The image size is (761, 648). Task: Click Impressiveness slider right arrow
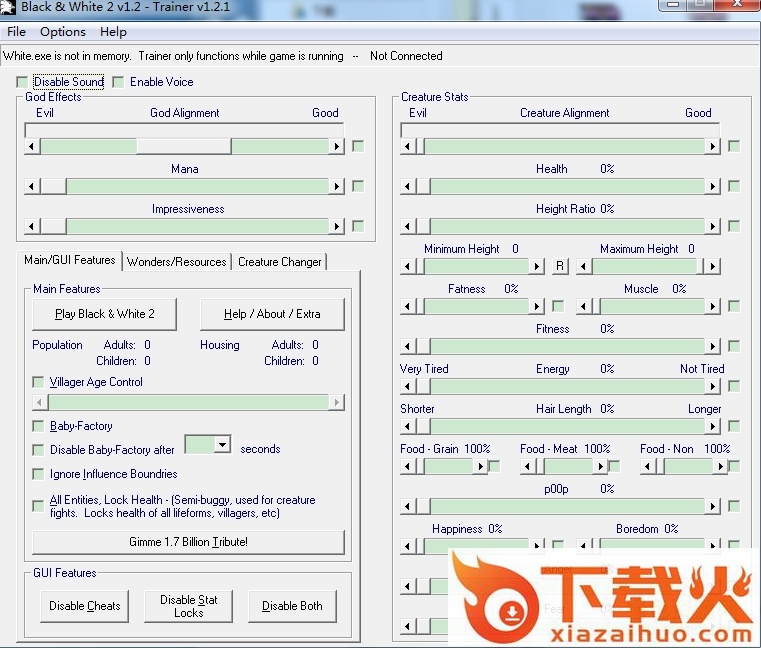point(337,226)
